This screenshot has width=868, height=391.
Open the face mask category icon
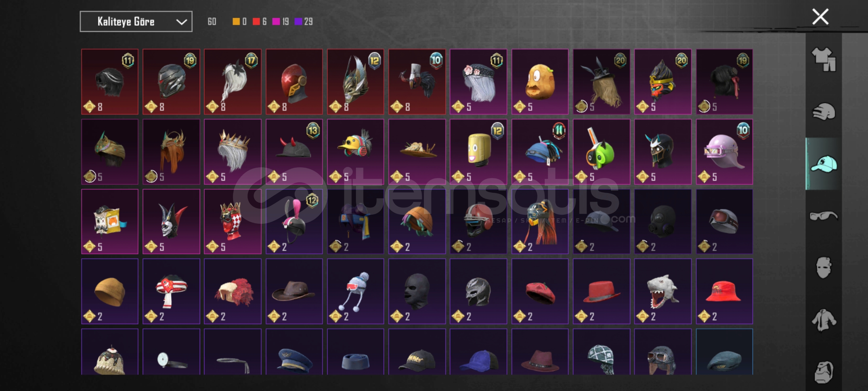click(x=824, y=268)
